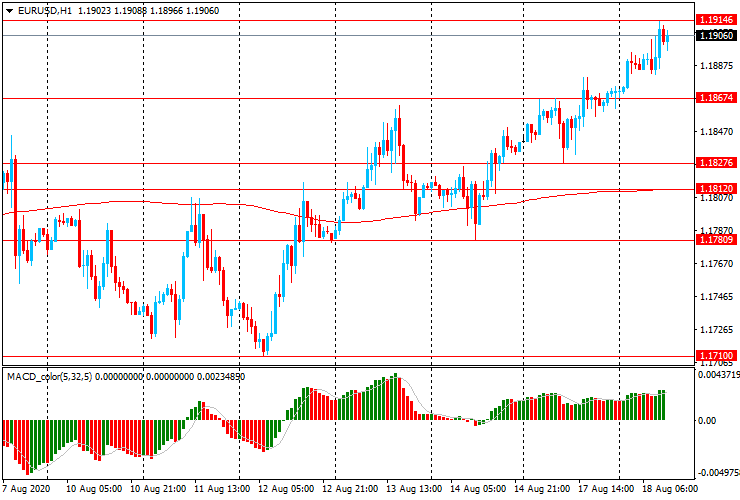Click the 11 Aug 13:00 time label
Image resolution: width=740 pixels, height=500 pixels.
pyautogui.click(x=222, y=488)
